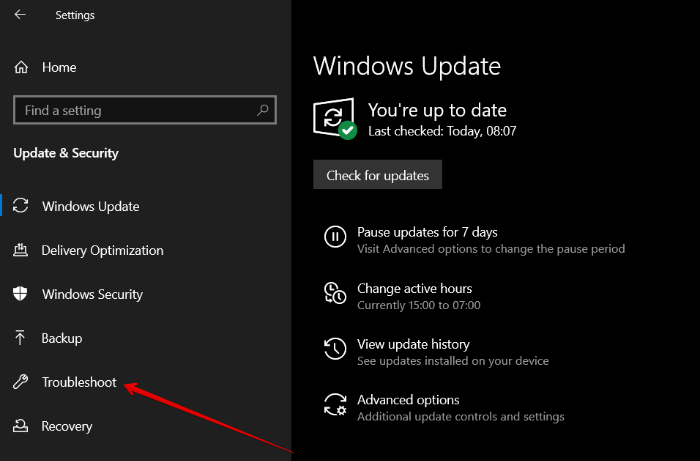Click the Windows Update sync icon in sidebar

click(21, 206)
